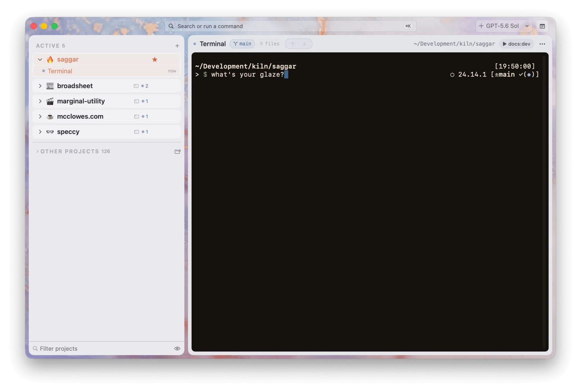This screenshot has width=581, height=392.
Task: Click speccy's session count terminal icon
Action: click(x=137, y=132)
